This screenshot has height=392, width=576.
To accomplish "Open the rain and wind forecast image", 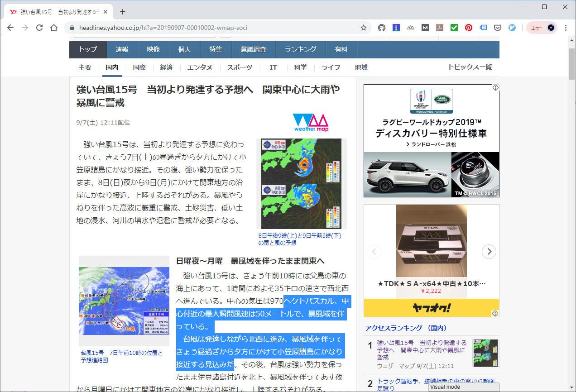I will [x=302, y=184].
